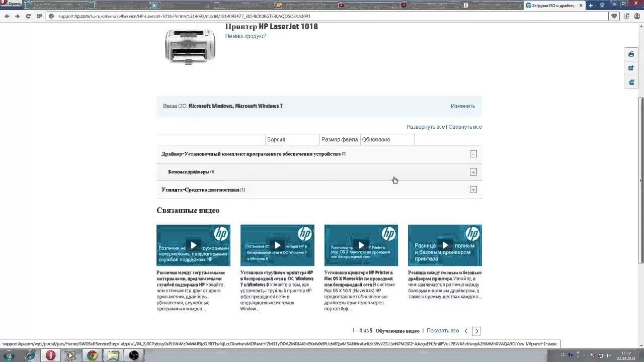The image size is (644, 362).
Task: Expand the 'Утилита-Средства диагностики' section
Action: point(473,190)
